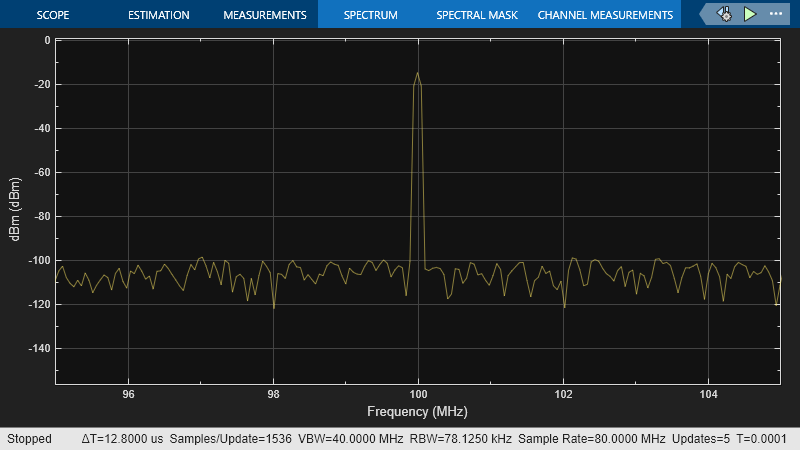Click the ΔT time resolution readout
Image resolution: width=800 pixels, height=450 pixels.
tap(123, 439)
